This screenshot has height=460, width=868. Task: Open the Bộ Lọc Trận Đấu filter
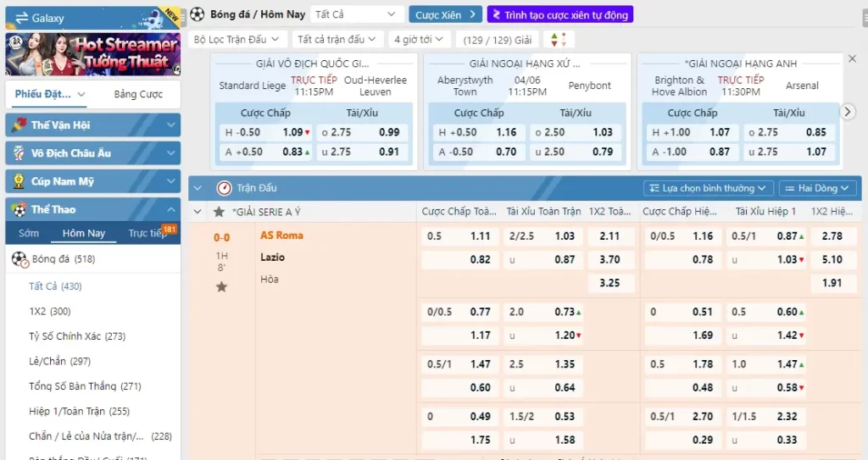tap(236, 40)
